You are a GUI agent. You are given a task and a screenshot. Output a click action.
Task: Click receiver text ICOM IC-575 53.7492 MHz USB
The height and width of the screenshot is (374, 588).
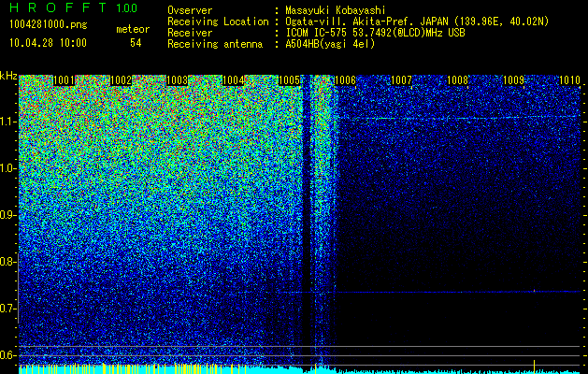click(375, 33)
